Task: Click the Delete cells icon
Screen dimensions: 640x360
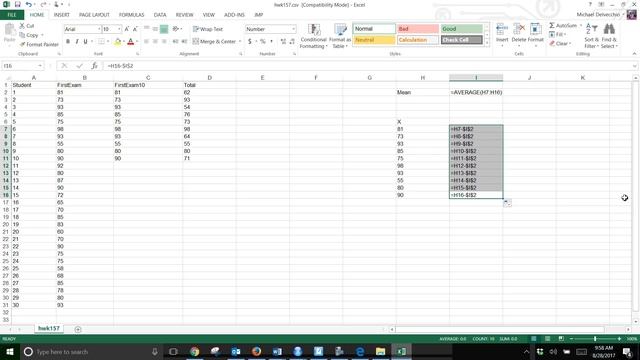Action: point(519,29)
